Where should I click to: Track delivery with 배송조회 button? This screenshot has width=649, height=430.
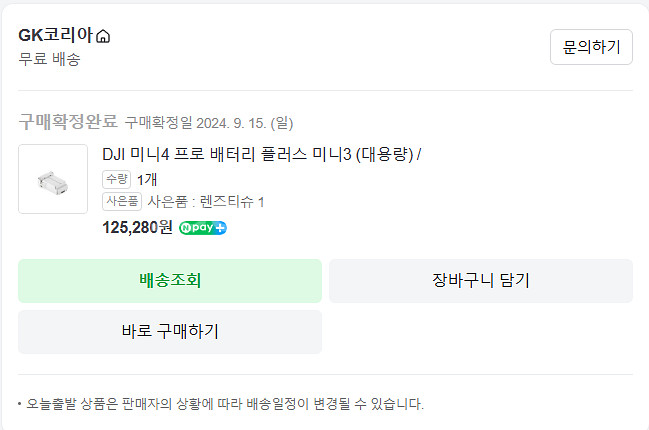tap(170, 280)
